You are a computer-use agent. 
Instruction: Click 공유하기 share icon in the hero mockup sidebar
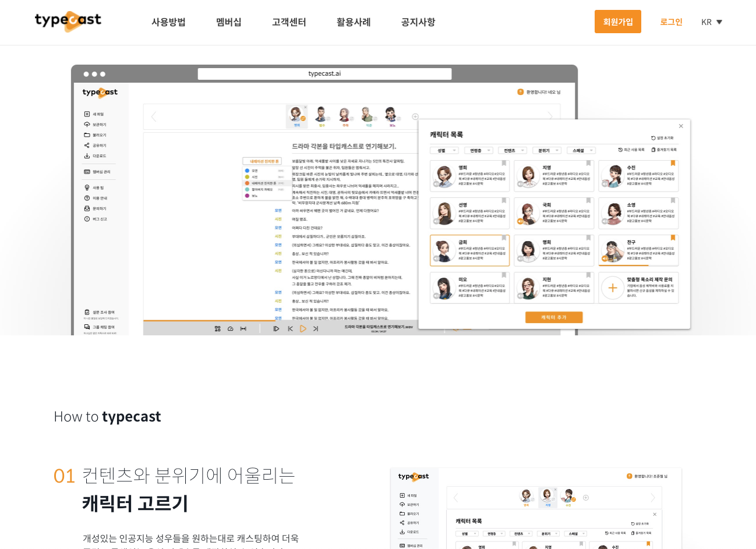click(x=87, y=146)
